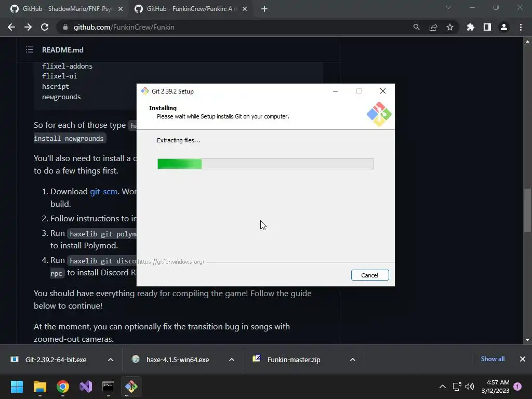The height and width of the screenshot is (399, 532).
Task: Open Chrome from the taskbar
Action: pos(63,387)
